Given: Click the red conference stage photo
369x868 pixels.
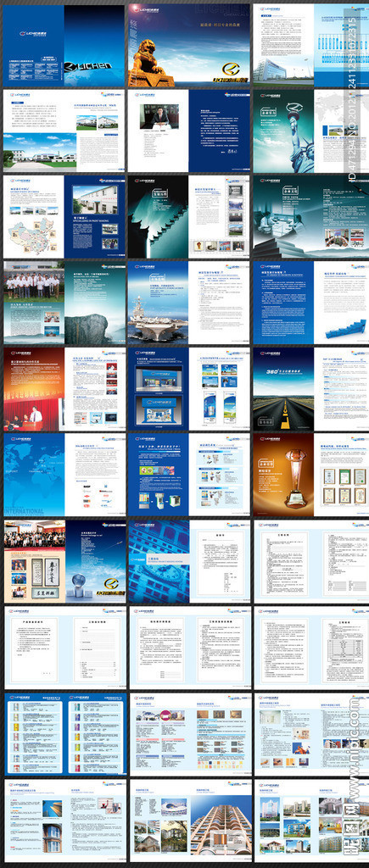Looking at the screenshot, I should click(x=34, y=389).
